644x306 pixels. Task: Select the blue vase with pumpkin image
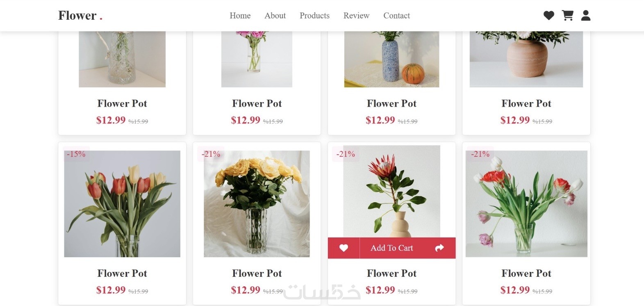tap(391, 59)
